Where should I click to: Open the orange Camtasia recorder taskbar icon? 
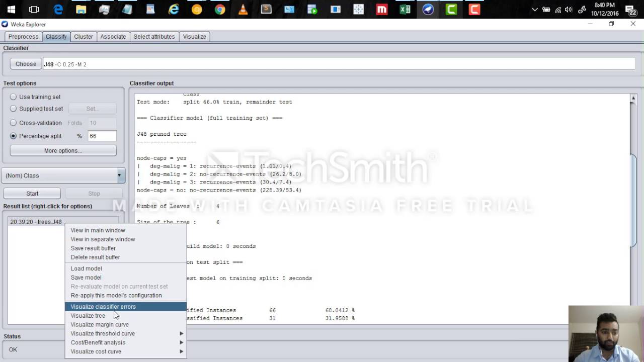[x=474, y=9]
